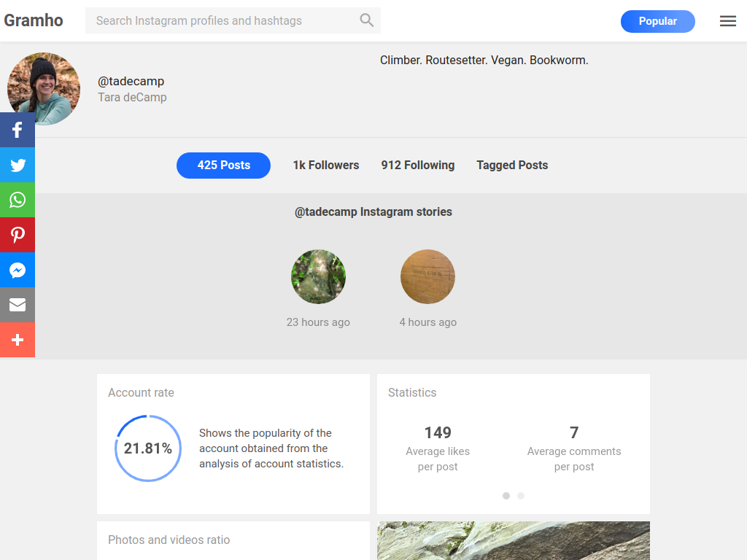
Task: Switch to second statistics slide dot
Action: (521, 496)
